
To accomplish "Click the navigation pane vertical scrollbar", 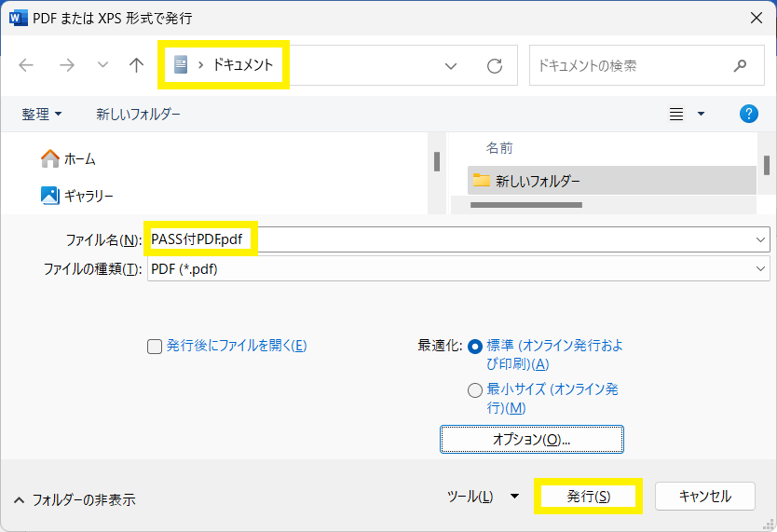I will tap(437, 161).
